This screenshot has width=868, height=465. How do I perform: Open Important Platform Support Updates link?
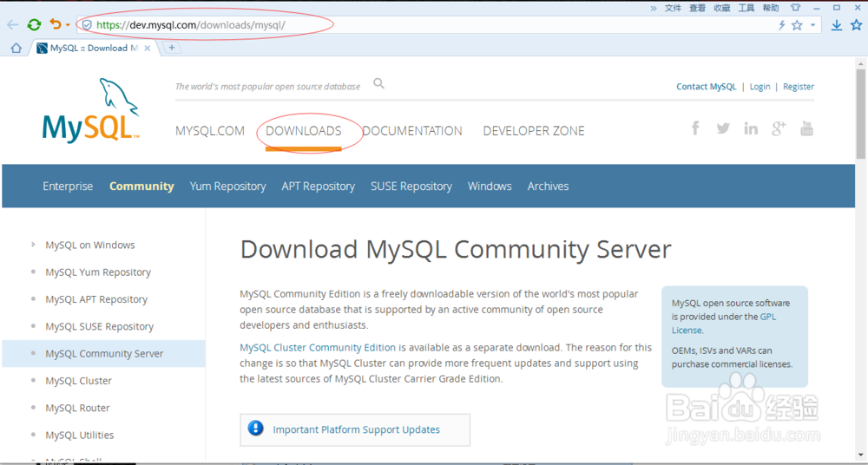(x=356, y=429)
